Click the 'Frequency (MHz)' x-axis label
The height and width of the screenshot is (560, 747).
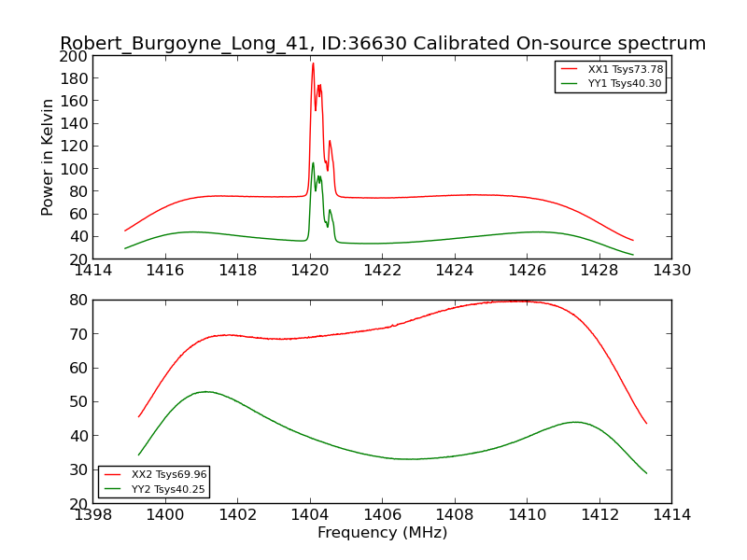[383, 532]
